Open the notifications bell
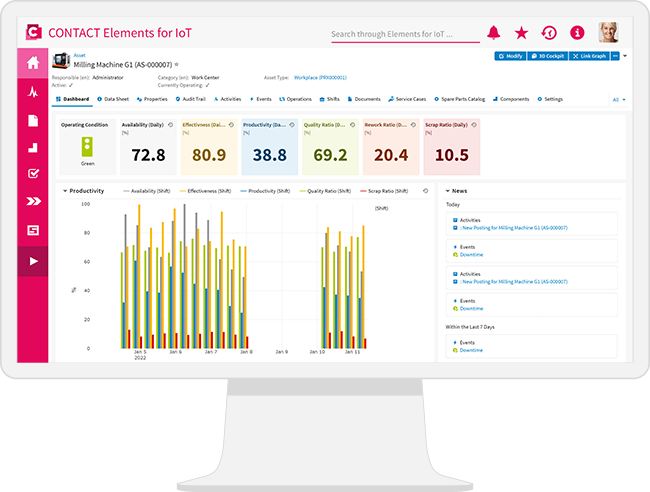This screenshot has width=650, height=492. click(493, 33)
